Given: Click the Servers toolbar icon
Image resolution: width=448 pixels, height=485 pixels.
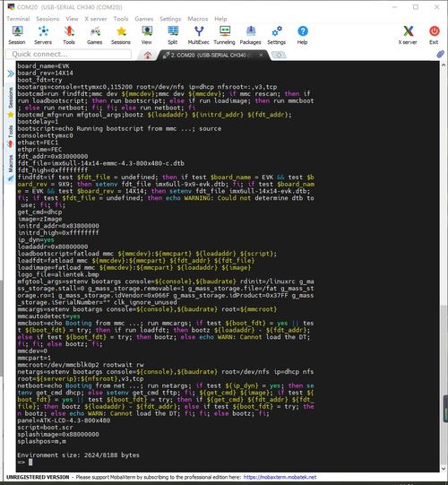Looking at the screenshot, I should click(x=43, y=35).
